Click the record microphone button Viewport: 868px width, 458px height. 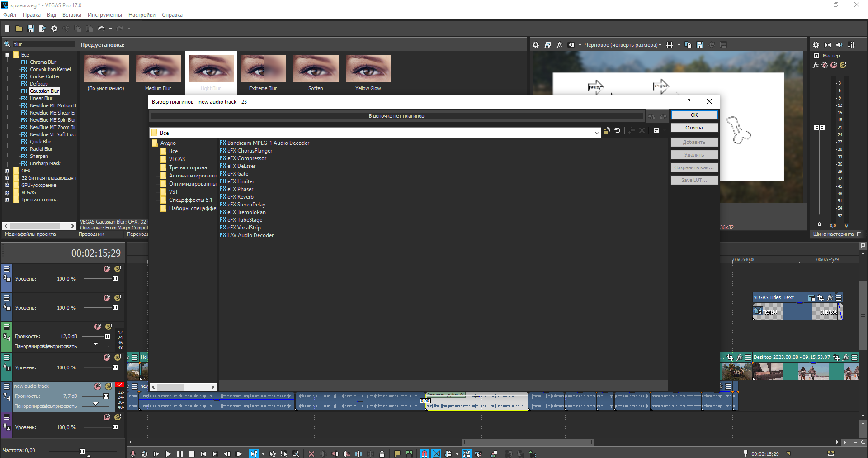[132, 453]
